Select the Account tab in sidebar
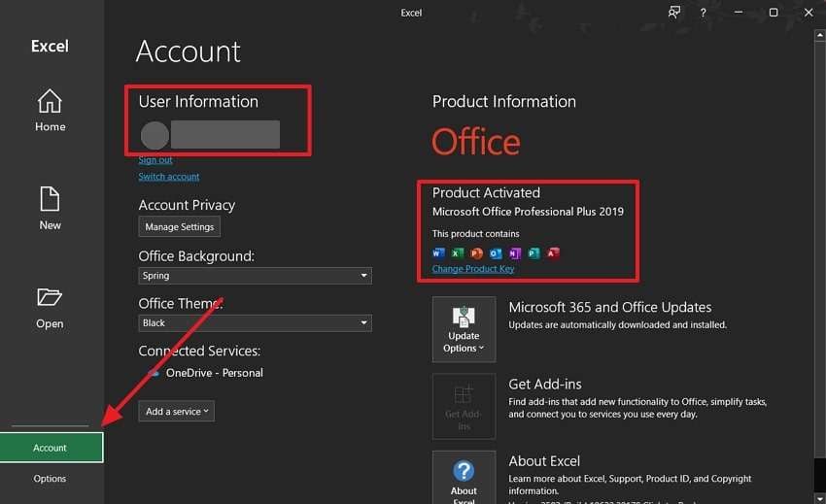 tap(52, 448)
